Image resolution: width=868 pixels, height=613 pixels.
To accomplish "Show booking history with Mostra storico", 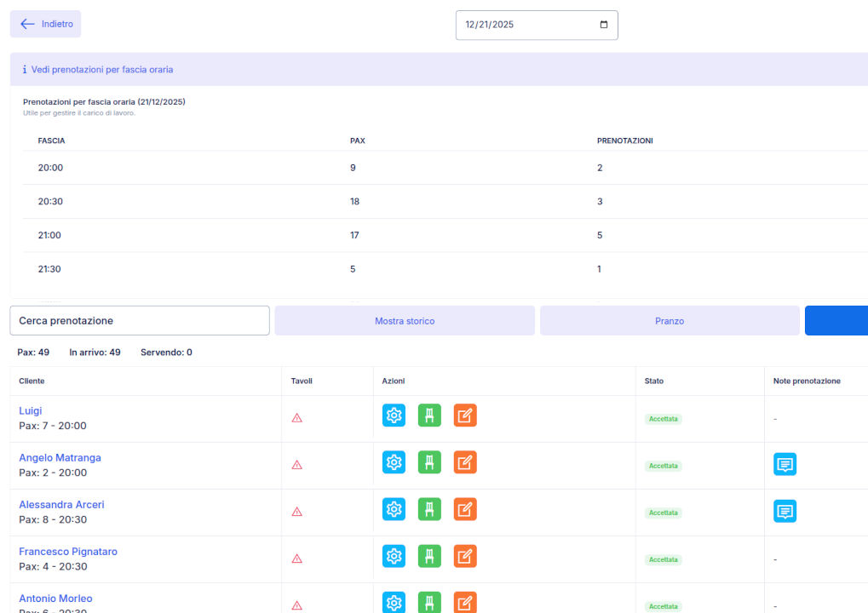I will click(x=405, y=320).
